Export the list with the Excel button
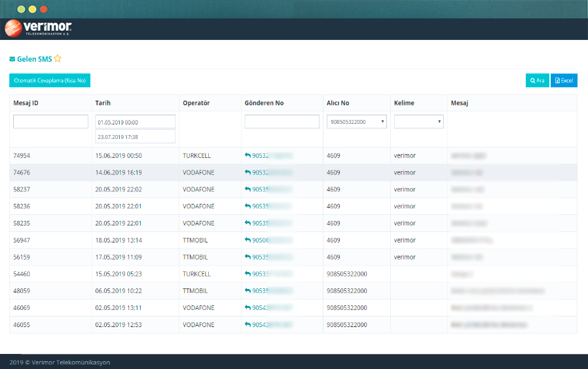The height and width of the screenshot is (369, 588). point(564,81)
